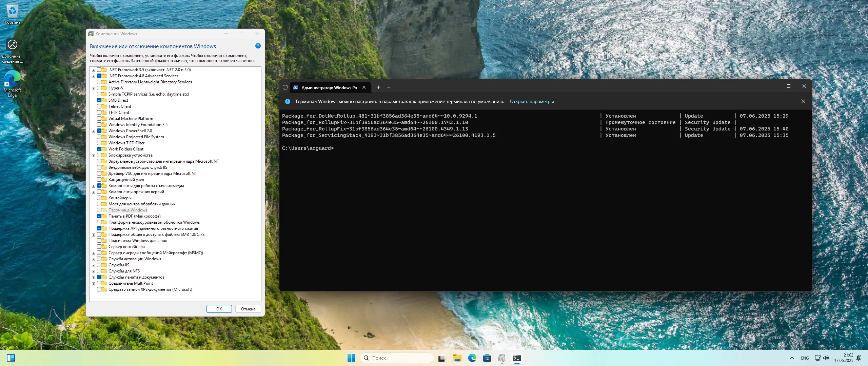Open Recycle Bin desktop icon
Screen dimensions: 868x366
point(13,14)
